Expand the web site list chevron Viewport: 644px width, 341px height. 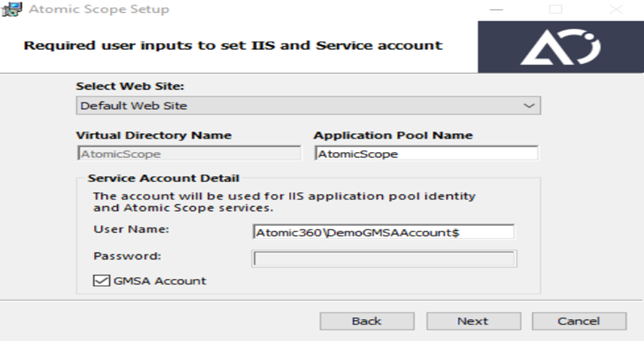(x=529, y=105)
